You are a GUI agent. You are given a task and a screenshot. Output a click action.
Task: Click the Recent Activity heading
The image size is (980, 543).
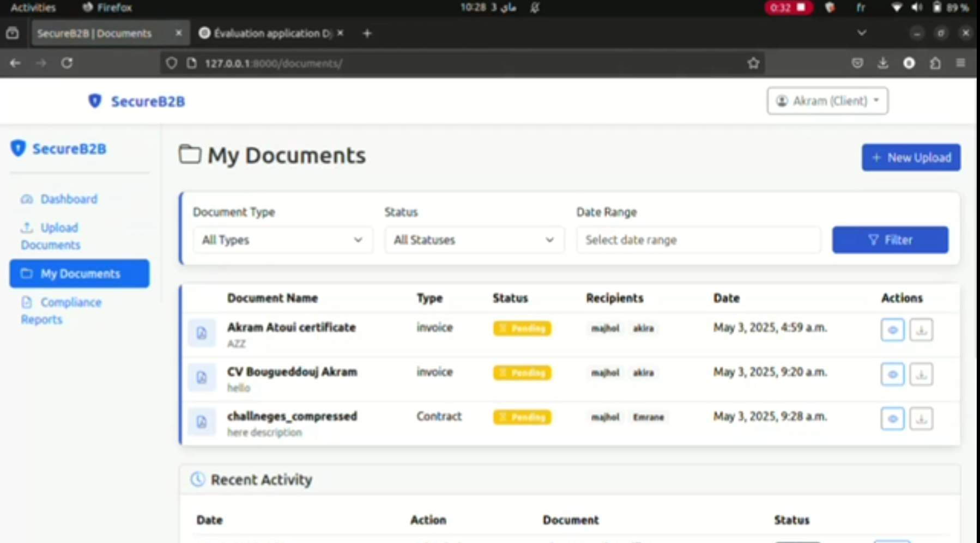point(262,480)
